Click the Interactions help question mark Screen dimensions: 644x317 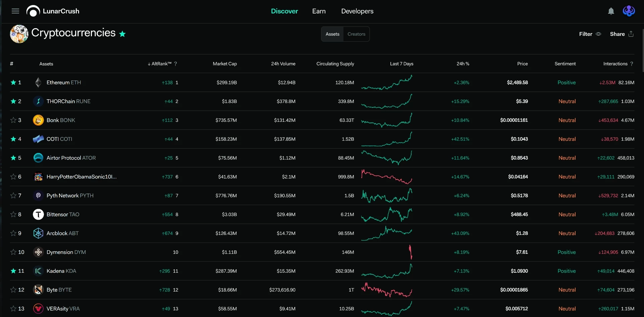pos(632,64)
